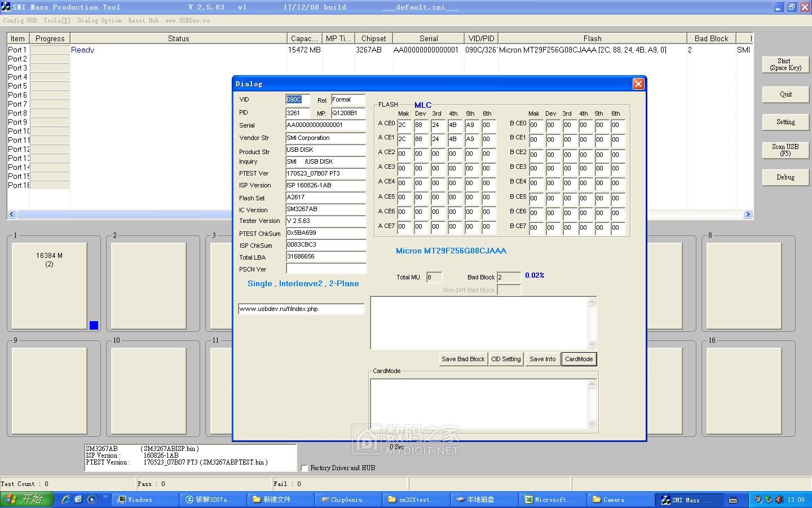The image size is (812, 508).
Task: Click the Status column header
Action: coord(178,38)
